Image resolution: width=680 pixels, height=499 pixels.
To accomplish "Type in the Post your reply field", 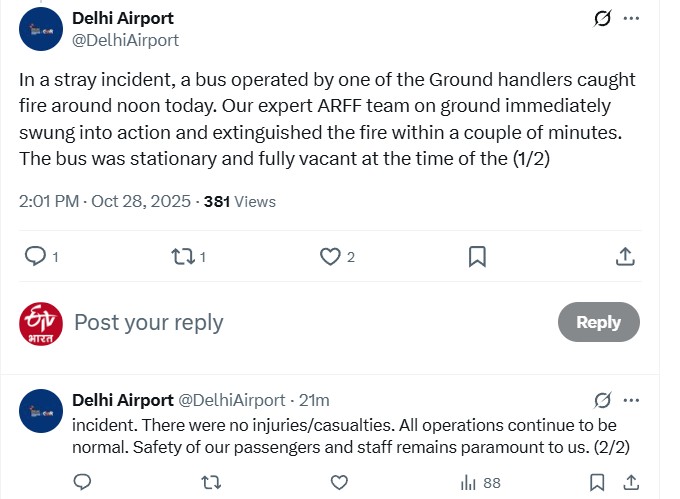I will [300, 322].
